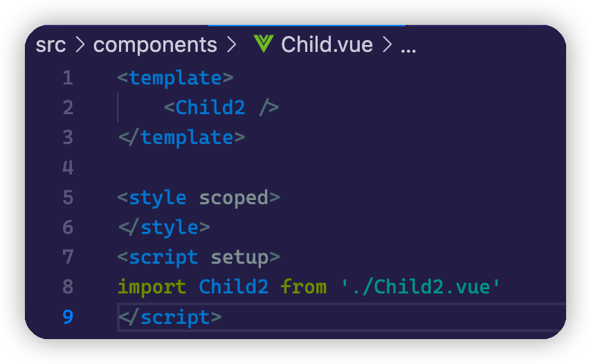
Task: Click the closing template tag
Action: tap(181, 137)
